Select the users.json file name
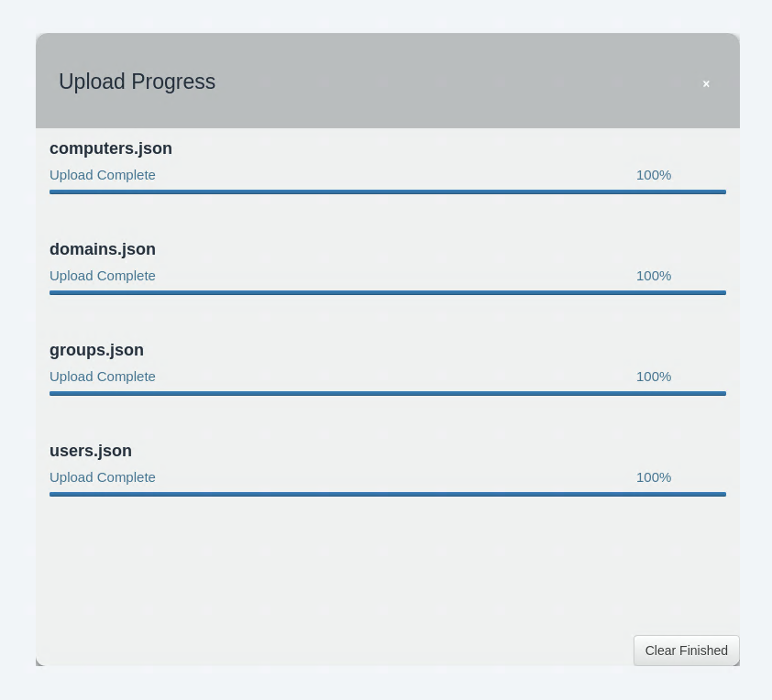The width and height of the screenshot is (772, 700). [91, 451]
